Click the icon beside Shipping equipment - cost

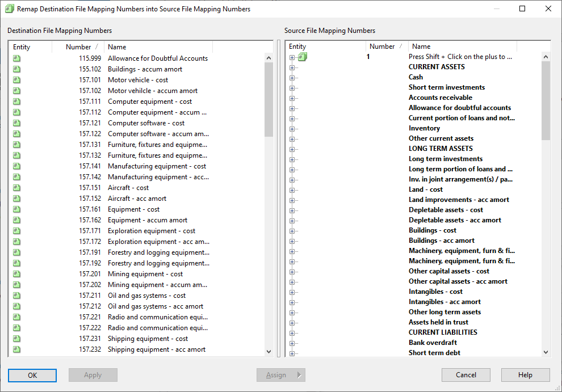16,339
